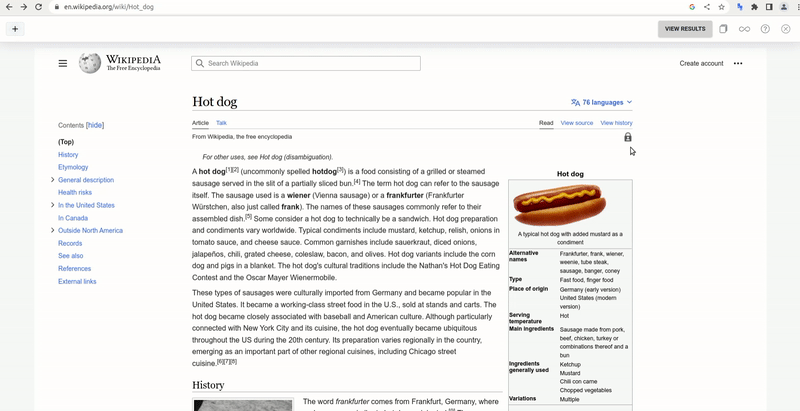Click the copy/stack icon beside View Results
Screen dimensions: 800x411
(x=723, y=29)
